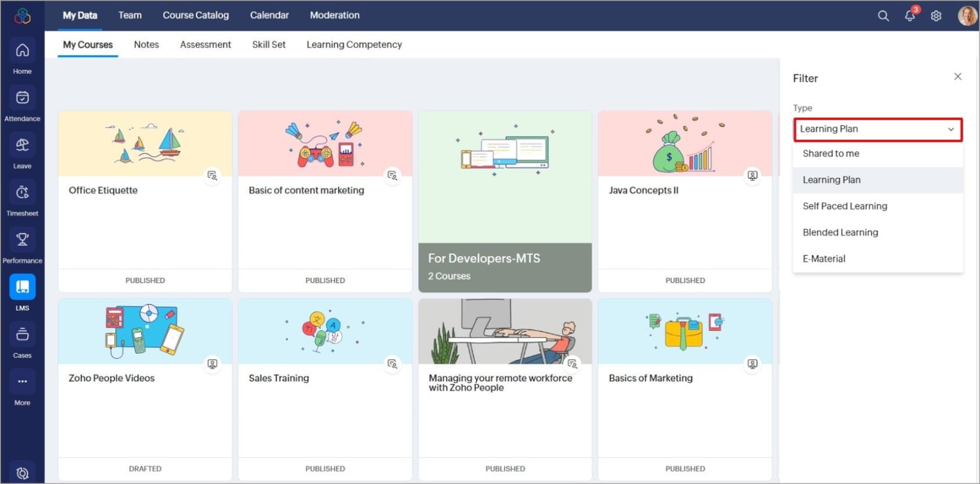Open the user profile avatar
This screenshot has height=484, width=980.
tap(966, 16)
